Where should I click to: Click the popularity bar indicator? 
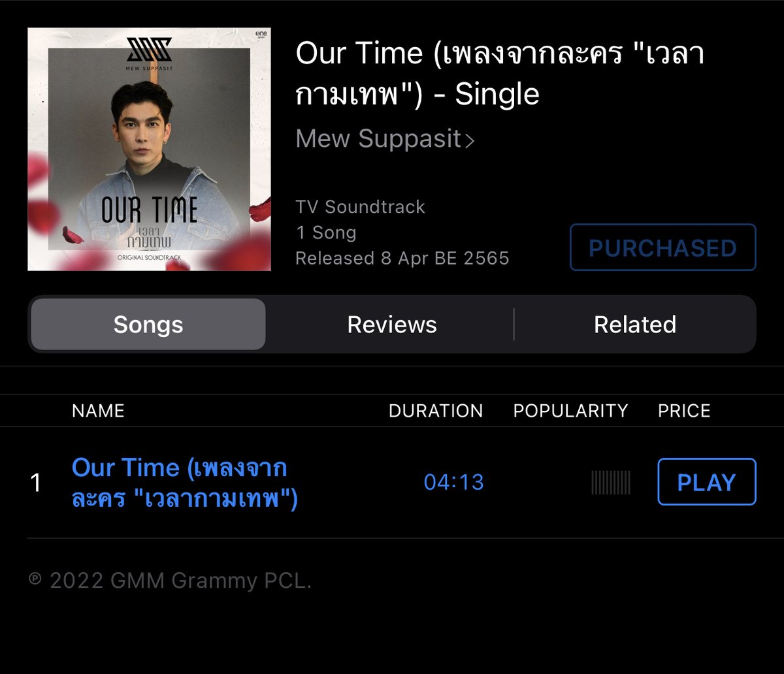pos(611,482)
